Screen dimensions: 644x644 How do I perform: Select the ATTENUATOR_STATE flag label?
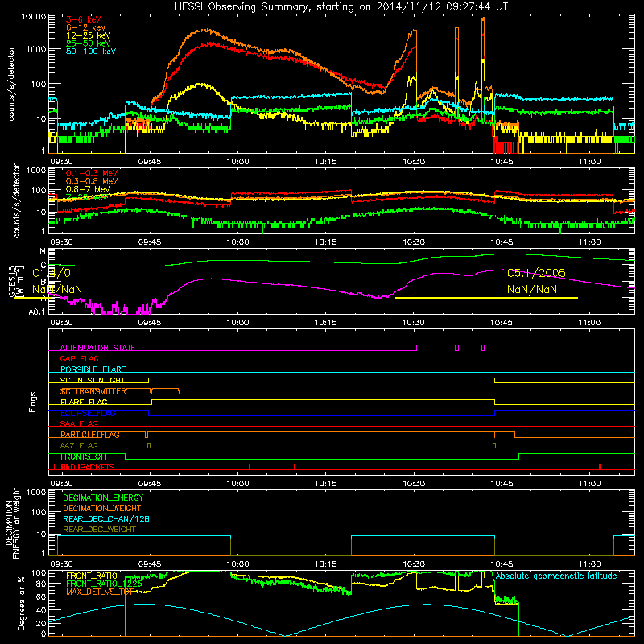(x=97, y=348)
